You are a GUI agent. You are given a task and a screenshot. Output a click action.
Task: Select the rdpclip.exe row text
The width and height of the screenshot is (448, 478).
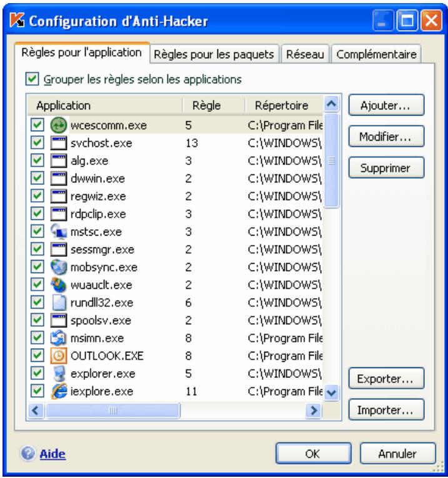(98, 214)
